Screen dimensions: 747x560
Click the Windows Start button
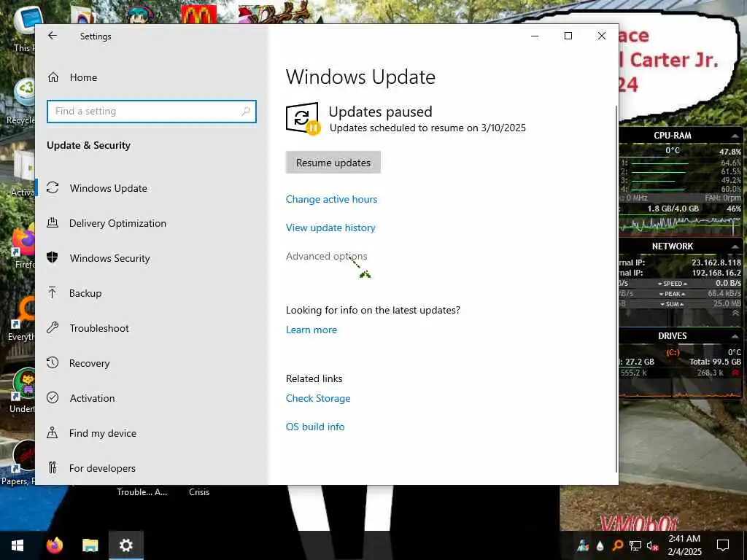tap(18, 545)
